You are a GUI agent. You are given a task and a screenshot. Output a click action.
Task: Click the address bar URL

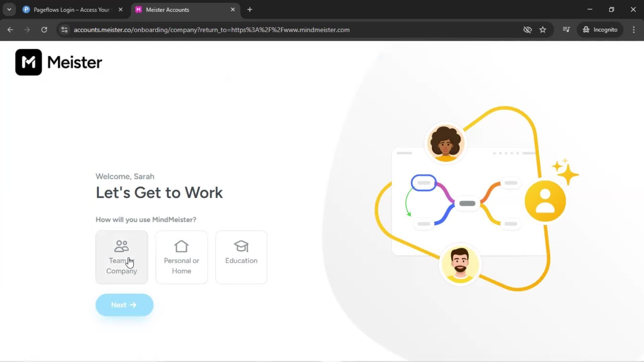[x=212, y=30]
